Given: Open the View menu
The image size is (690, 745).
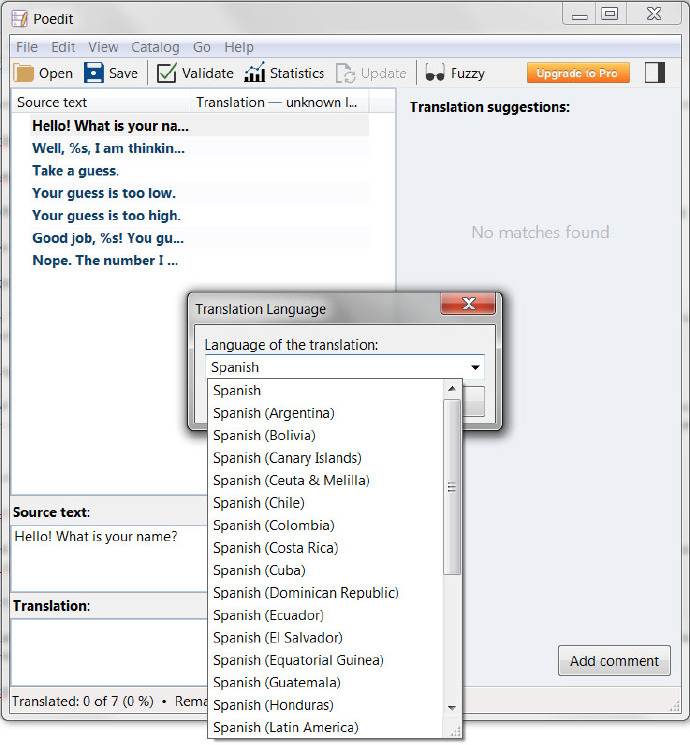Looking at the screenshot, I should (x=103, y=47).
